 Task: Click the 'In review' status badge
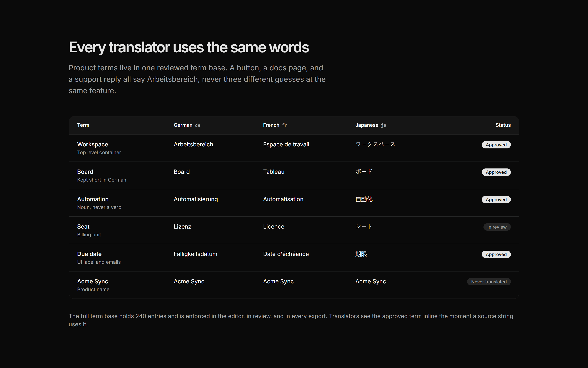click(497, 227)
